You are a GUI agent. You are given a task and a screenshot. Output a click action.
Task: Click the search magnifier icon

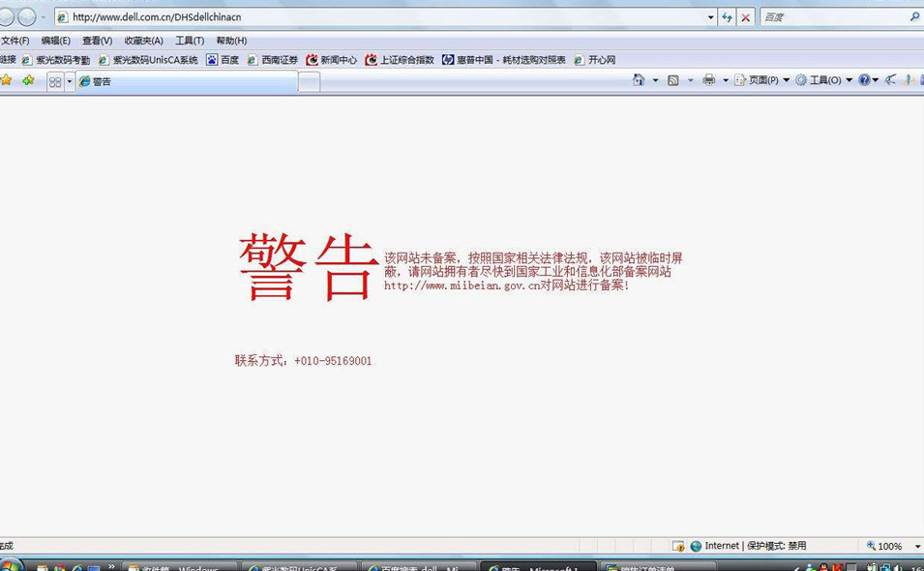point(914,17)
